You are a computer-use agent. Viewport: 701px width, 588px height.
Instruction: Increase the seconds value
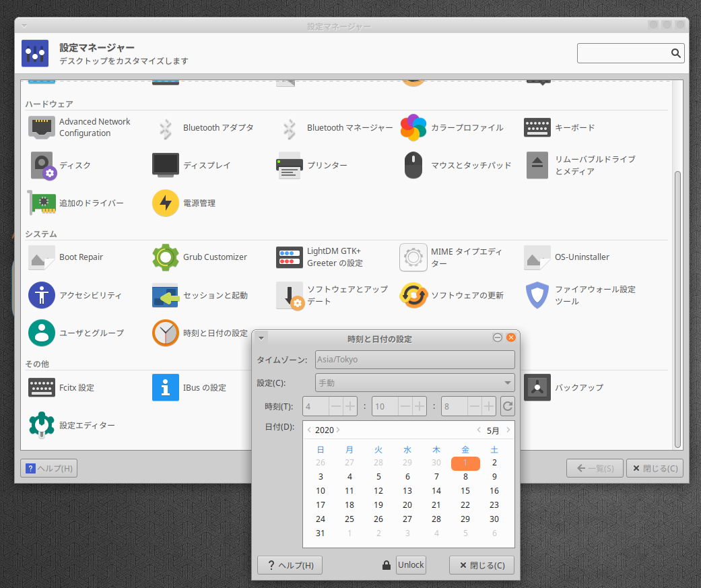click(x=489, y=406)
